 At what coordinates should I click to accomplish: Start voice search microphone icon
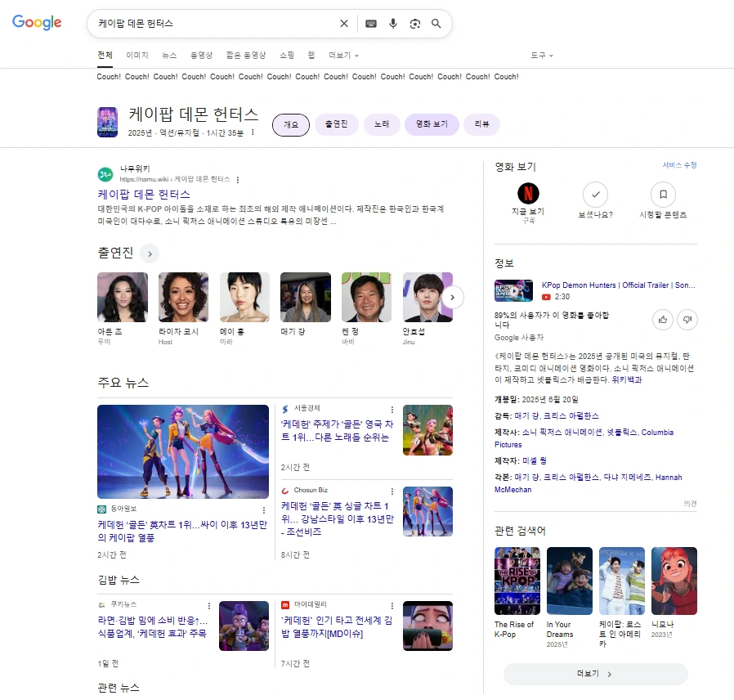tap(393, 24)
